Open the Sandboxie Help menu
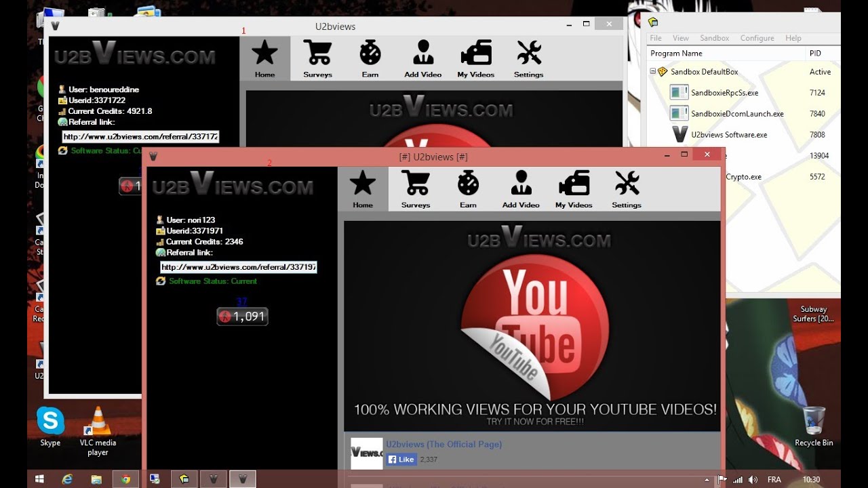The height and width of the screenshot is (488, 868). [793, 38]
